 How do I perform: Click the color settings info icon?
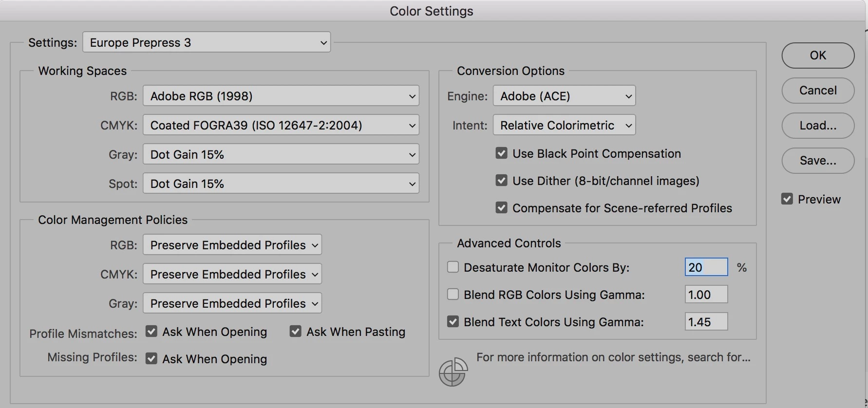click(x=453, y=372)
